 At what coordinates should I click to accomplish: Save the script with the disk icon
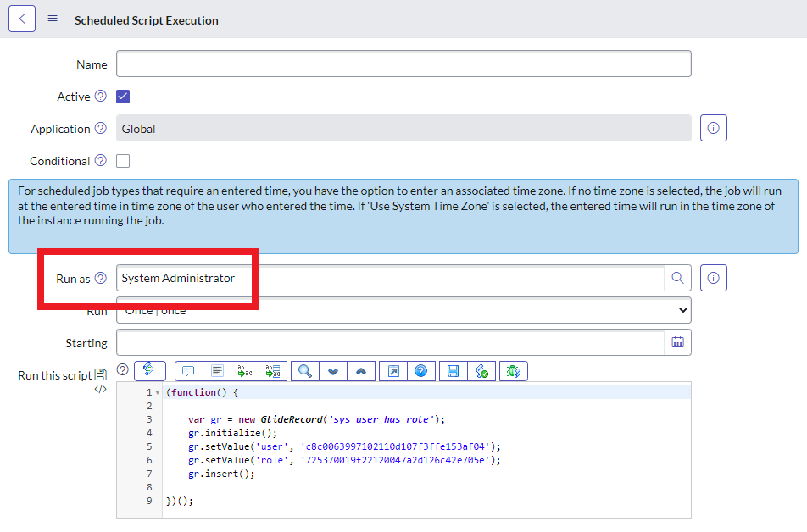(453, 372)
